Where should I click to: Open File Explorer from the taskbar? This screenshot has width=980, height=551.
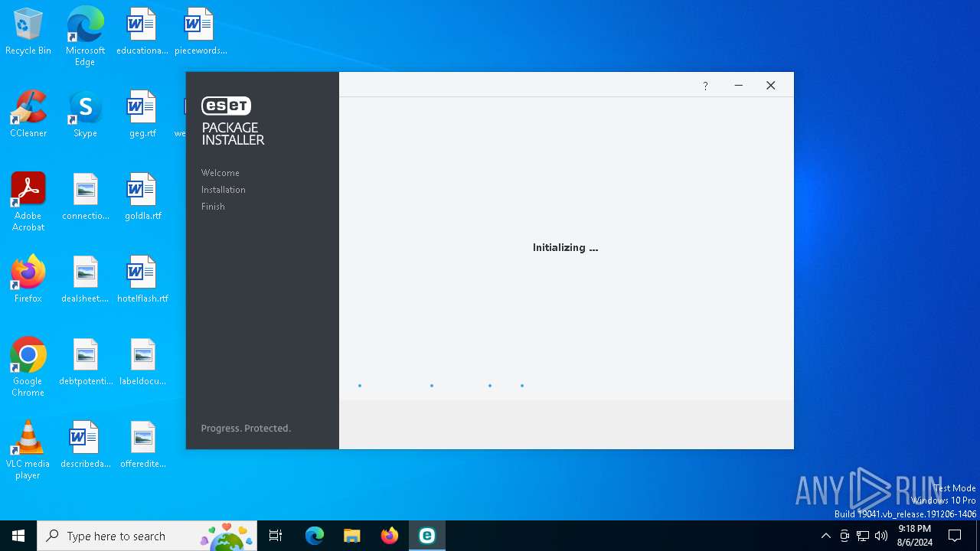pyautogui.click(x=352, y=536)
